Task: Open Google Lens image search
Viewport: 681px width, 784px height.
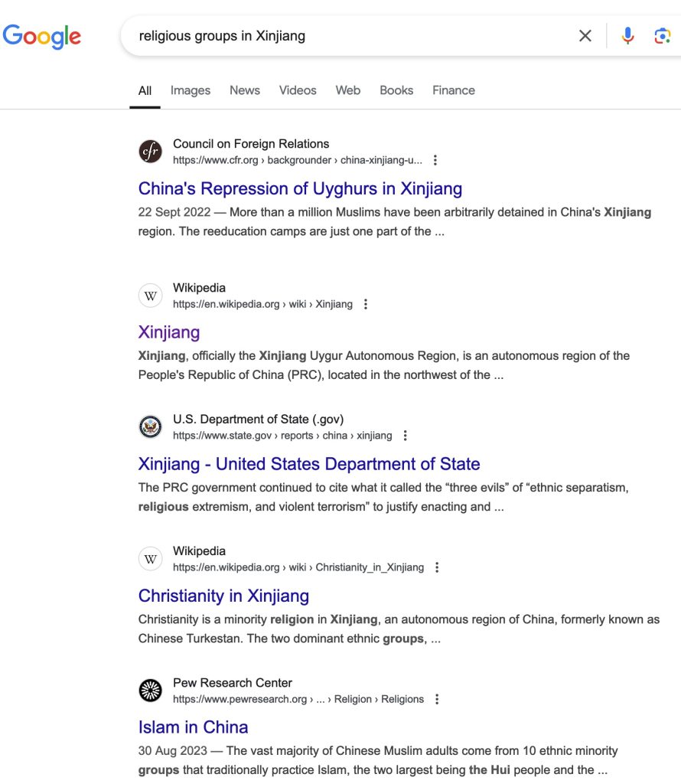Action: (x=662, y=35)
